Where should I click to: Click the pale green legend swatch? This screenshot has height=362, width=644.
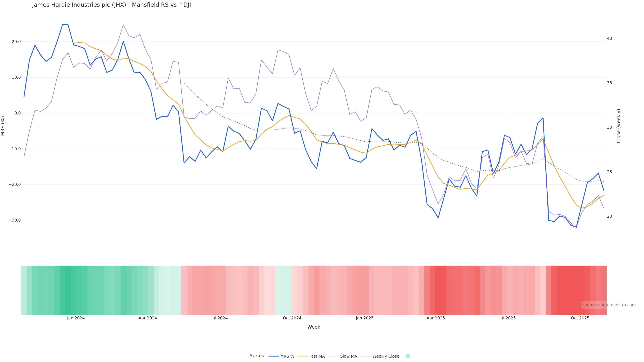[408, 356]
